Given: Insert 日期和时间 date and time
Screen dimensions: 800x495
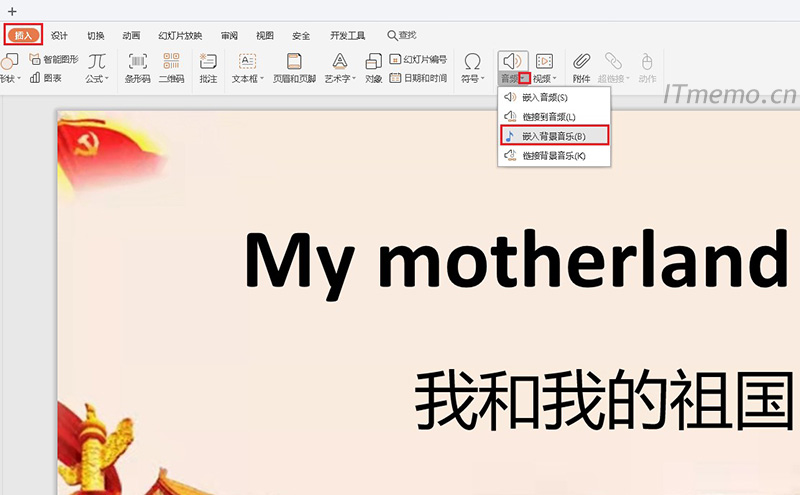Looking at the screenshot, I should coord(418,78).
